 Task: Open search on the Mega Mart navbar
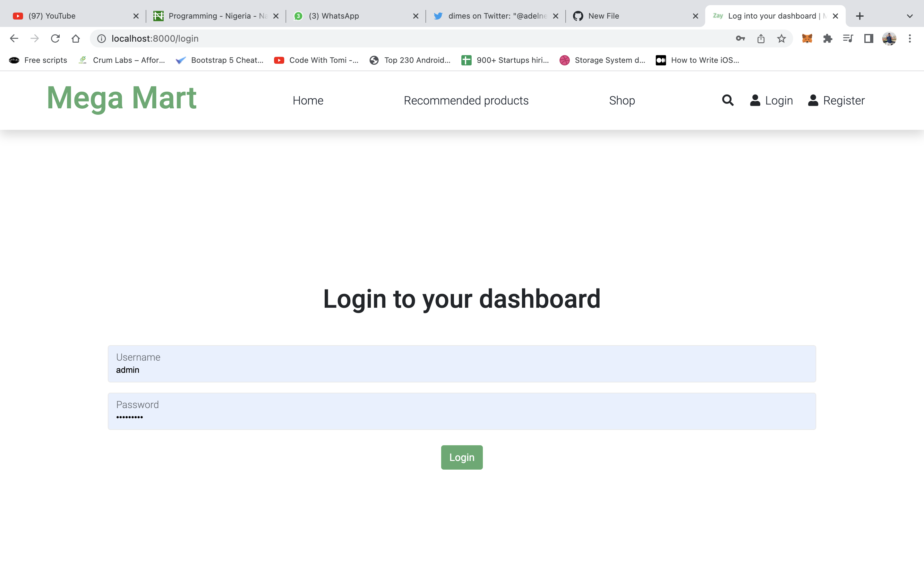pyautogui.click(x=727, y=100)
